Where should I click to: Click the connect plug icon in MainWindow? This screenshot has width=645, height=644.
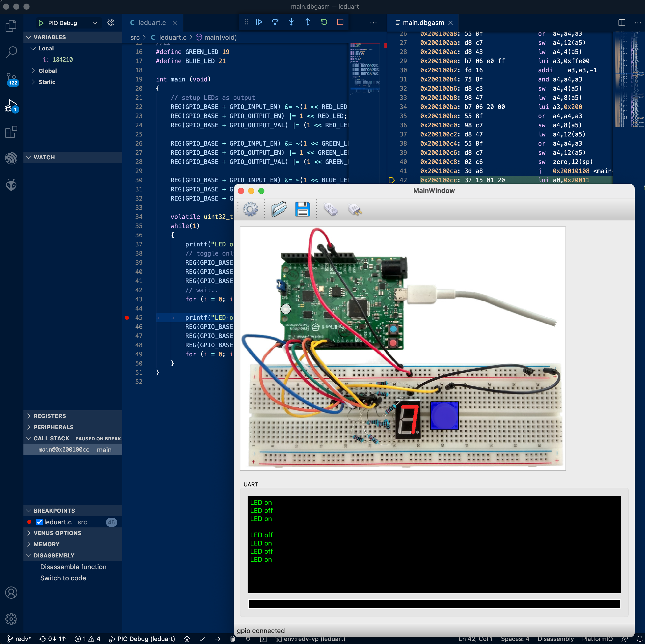click(330, 209)
